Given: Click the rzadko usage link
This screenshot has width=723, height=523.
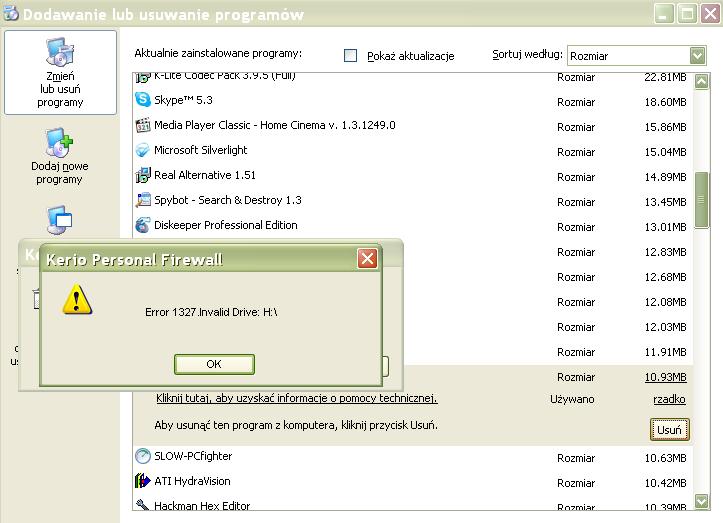Looking at the screenshot, I should 669,399.
